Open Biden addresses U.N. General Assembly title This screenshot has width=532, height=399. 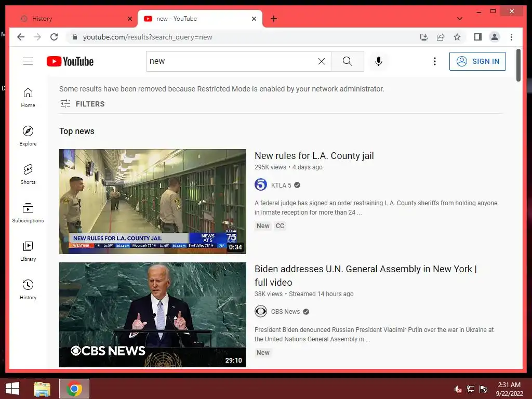pyautogui.click(x=365, y=275)
